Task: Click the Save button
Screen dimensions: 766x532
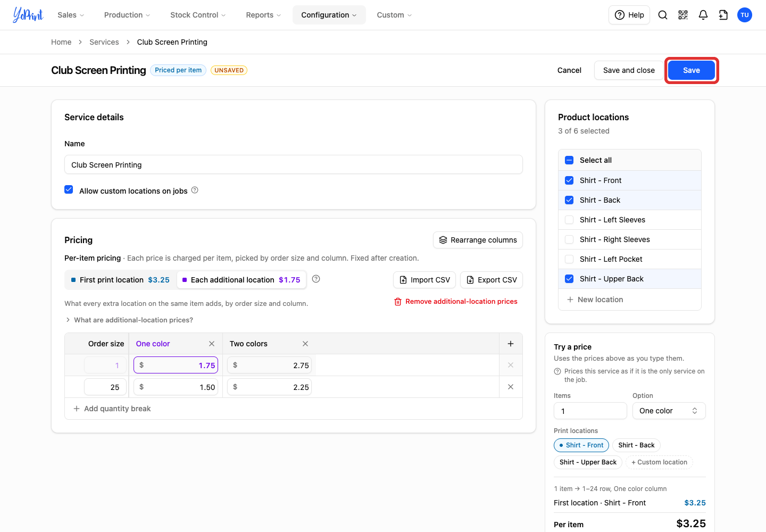Action: coord(692,70)
